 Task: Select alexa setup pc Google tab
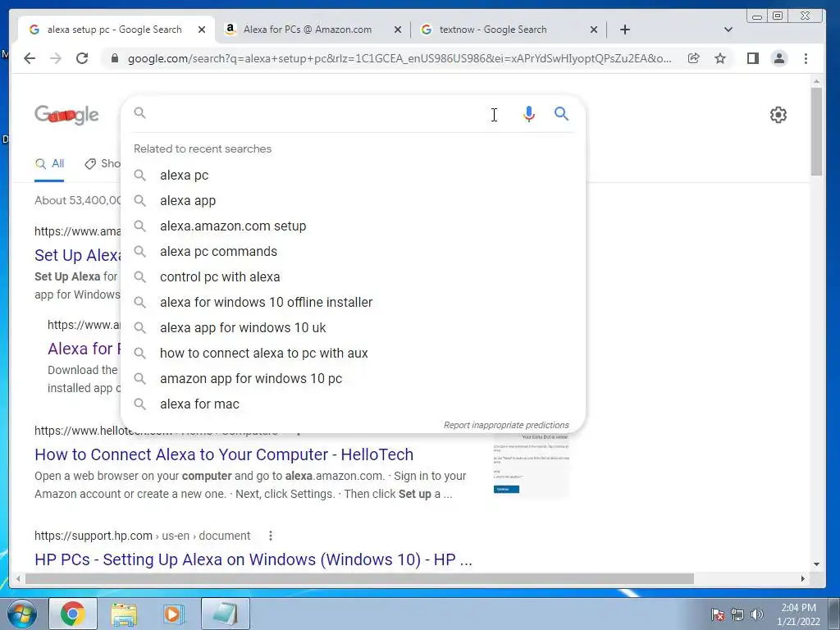tap(114, 30)
